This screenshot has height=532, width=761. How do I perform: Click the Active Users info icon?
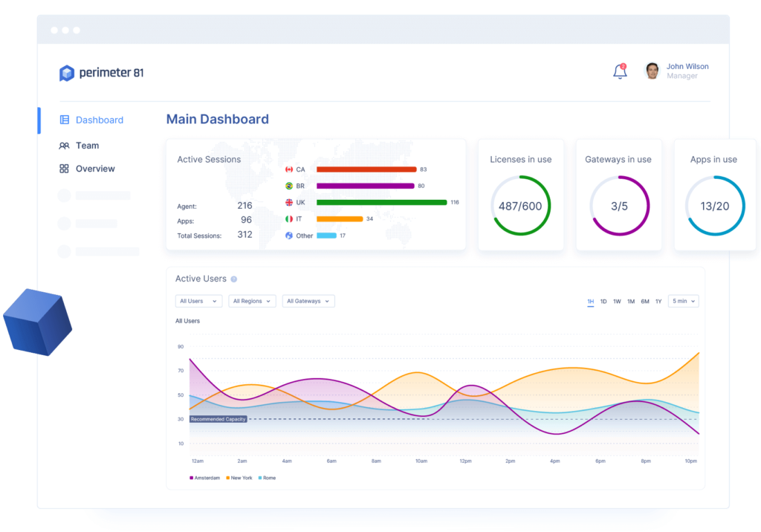(x=233, y=279)
